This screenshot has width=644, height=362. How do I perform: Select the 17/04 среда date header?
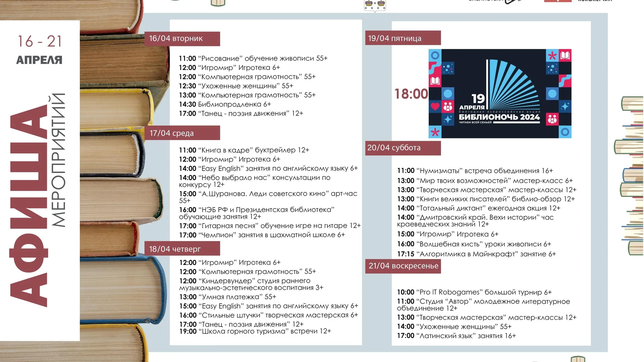(182, 133)
